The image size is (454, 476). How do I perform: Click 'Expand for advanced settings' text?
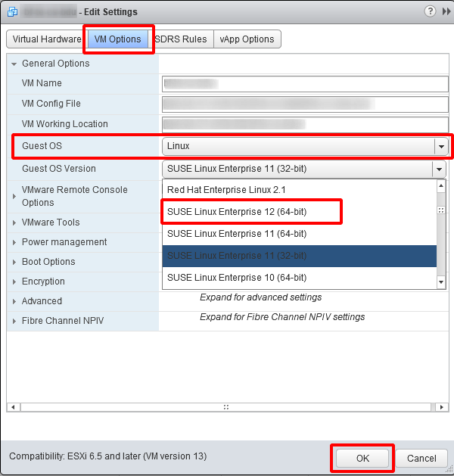pos(261,297)
